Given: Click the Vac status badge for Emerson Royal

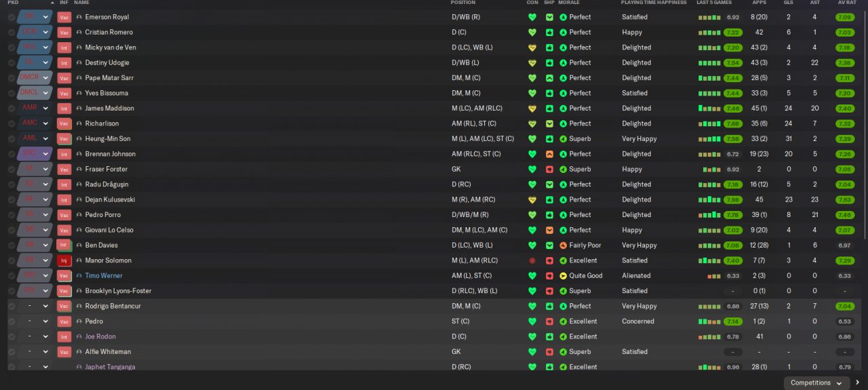Looking at the screenshot, I should (64, 17).
